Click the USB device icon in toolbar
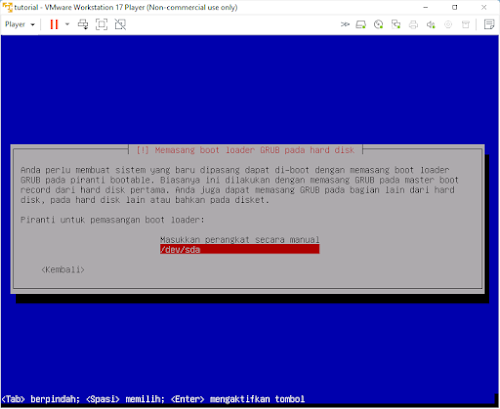This screenshot has height=409, width=500. click(466, 24)
